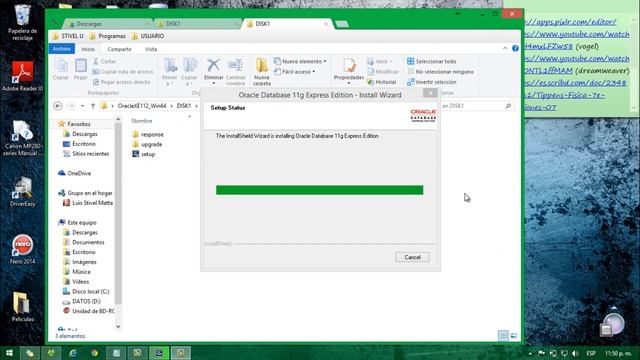
Task: Close the Install Wizard dialog
Action: pos(430,93)
